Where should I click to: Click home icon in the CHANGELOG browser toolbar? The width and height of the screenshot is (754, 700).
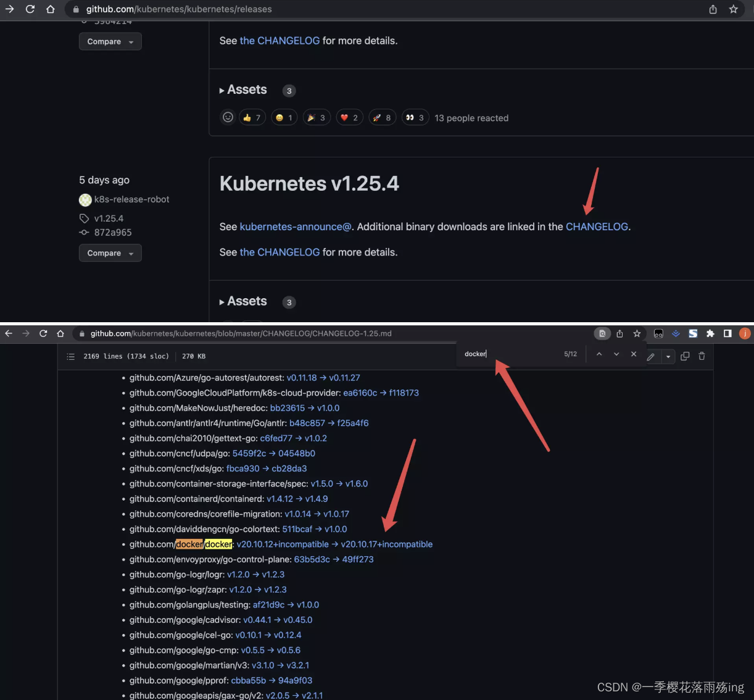pos(60,333)
